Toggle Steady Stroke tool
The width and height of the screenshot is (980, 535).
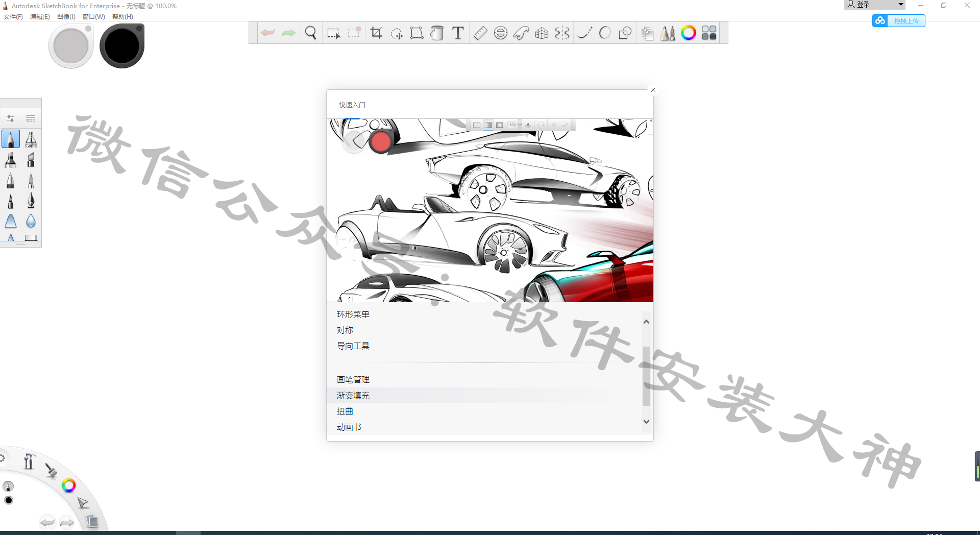tap(585, 33)
